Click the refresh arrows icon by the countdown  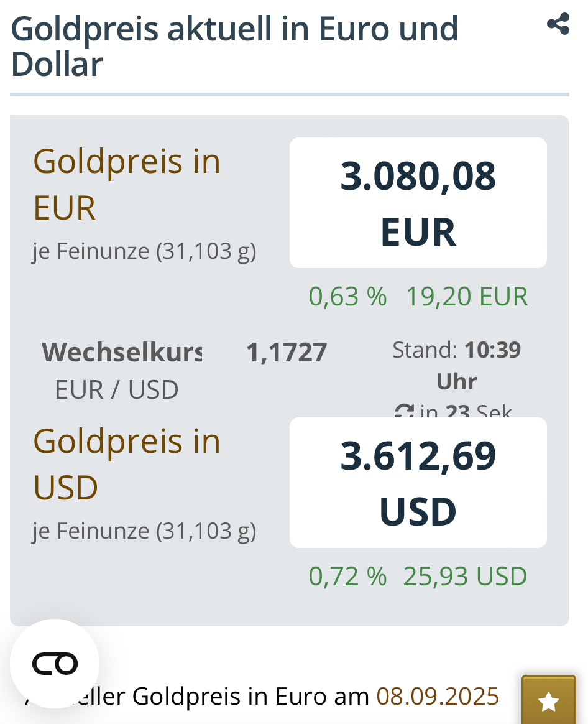(x=404, y=412)
